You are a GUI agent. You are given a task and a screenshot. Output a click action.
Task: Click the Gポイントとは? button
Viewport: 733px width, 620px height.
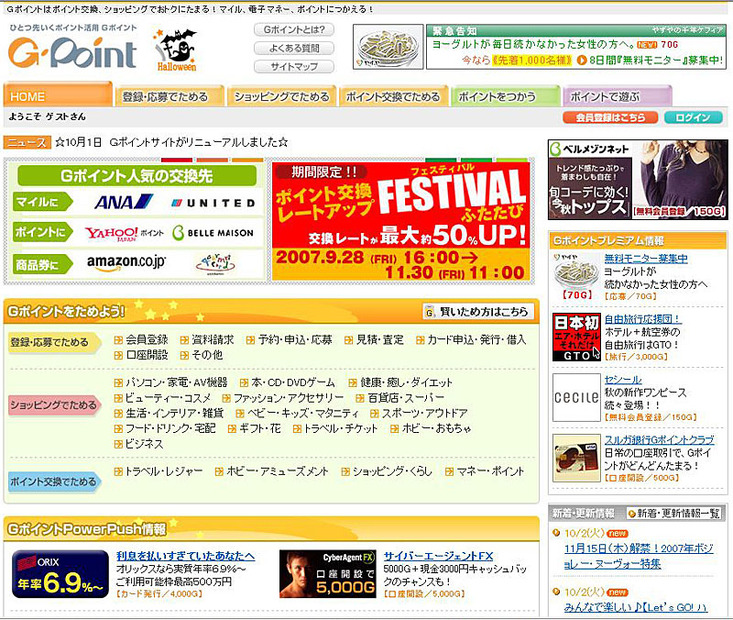pos(294,29)
